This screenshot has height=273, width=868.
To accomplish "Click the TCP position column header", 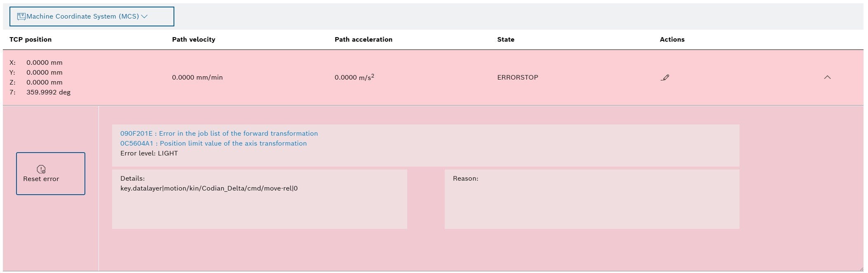I will [30, 40].
